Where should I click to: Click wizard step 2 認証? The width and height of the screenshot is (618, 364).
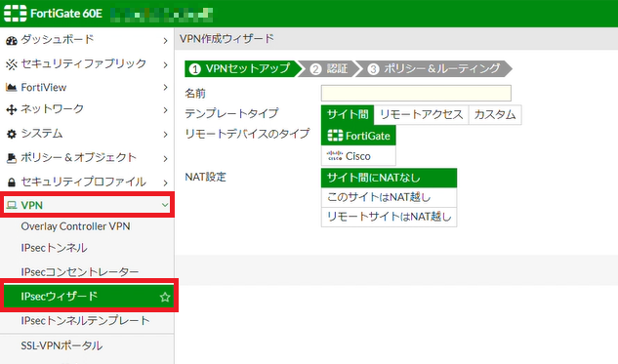[330, 68]
